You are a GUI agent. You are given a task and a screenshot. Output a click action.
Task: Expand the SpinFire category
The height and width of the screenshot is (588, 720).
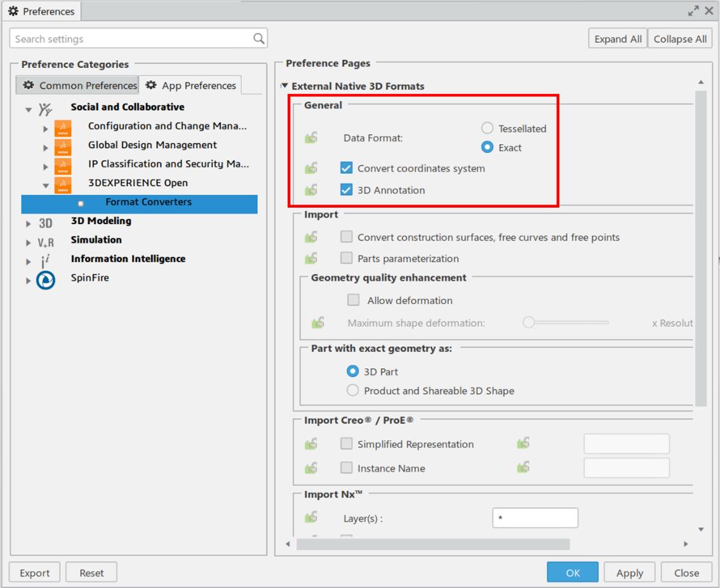pos(29,280)
